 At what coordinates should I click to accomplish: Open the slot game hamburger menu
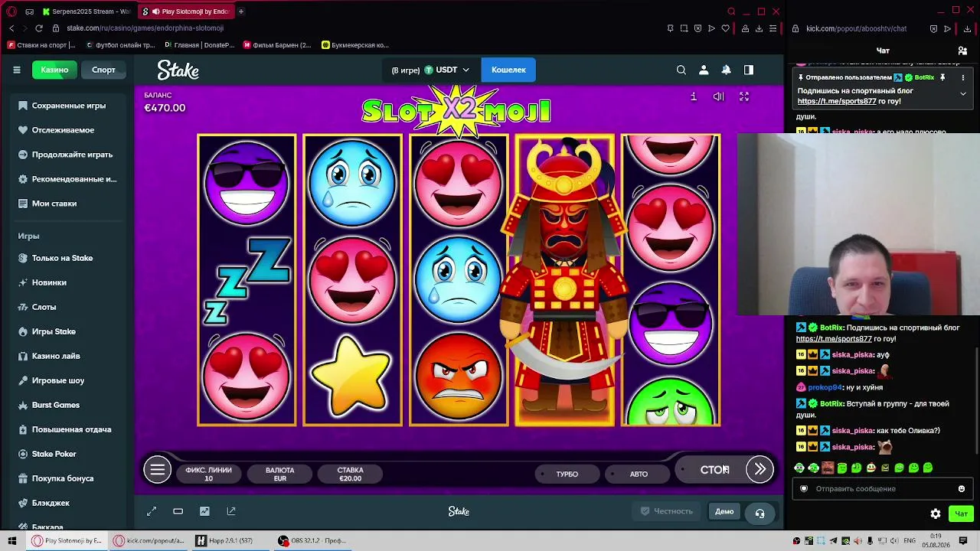(x=157, y=469)
